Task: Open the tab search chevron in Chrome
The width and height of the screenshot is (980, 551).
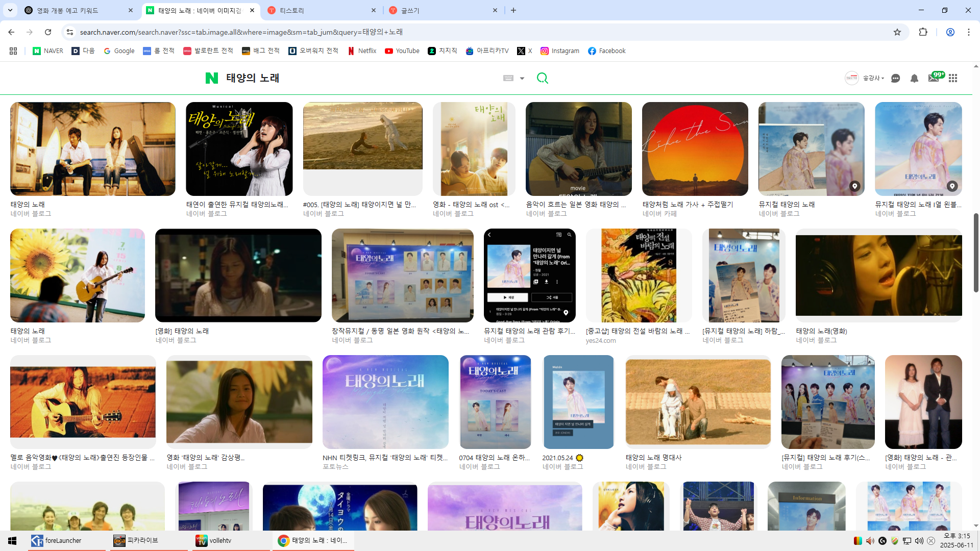Action: coord(10,10)
